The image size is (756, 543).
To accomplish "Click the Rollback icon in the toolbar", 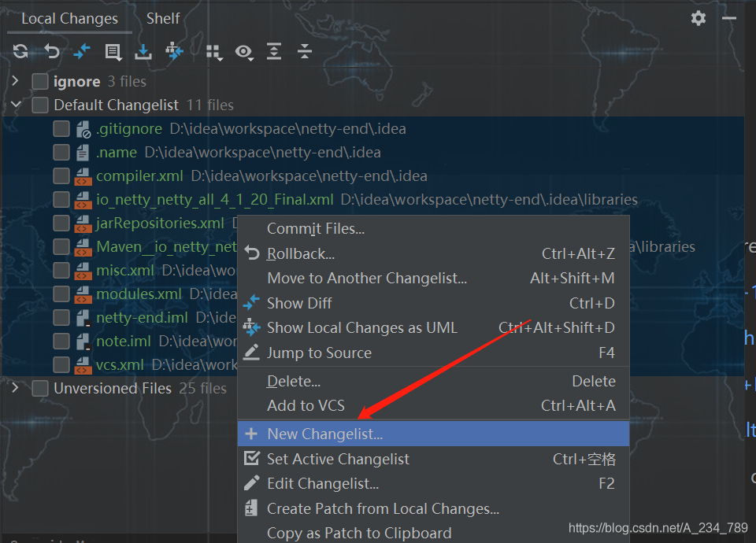I will [50, 52].
